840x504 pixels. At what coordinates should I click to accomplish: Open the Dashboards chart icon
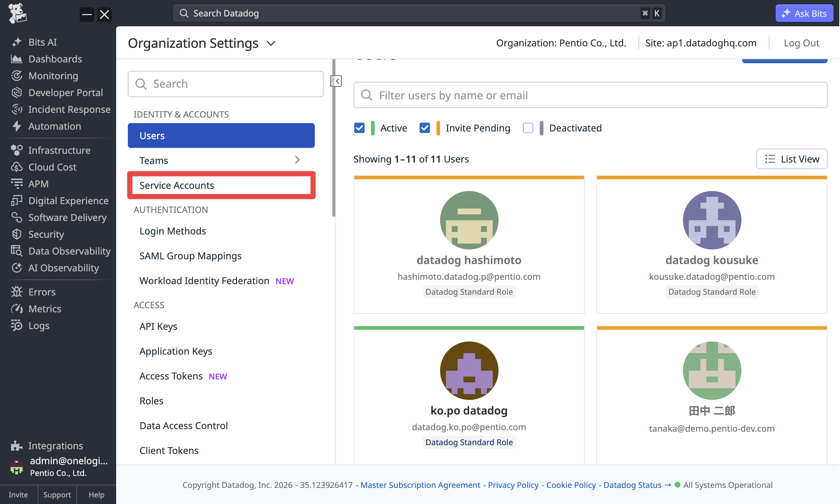click(16, 59)
